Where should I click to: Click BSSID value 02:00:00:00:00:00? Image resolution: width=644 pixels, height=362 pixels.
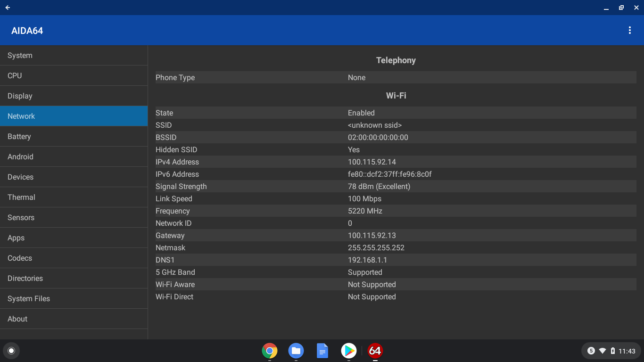tap(378, 137)
